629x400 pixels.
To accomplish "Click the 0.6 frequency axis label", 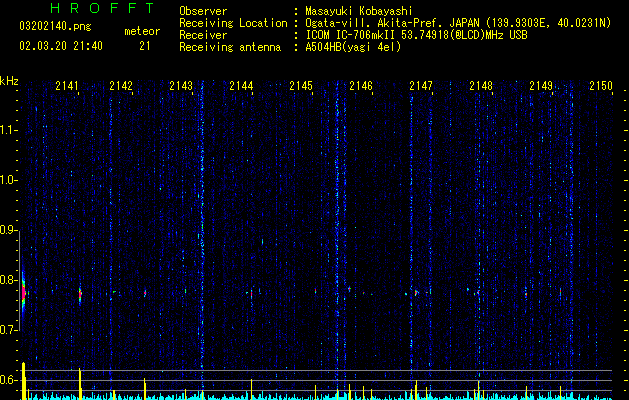I will (x=7, y=380).
